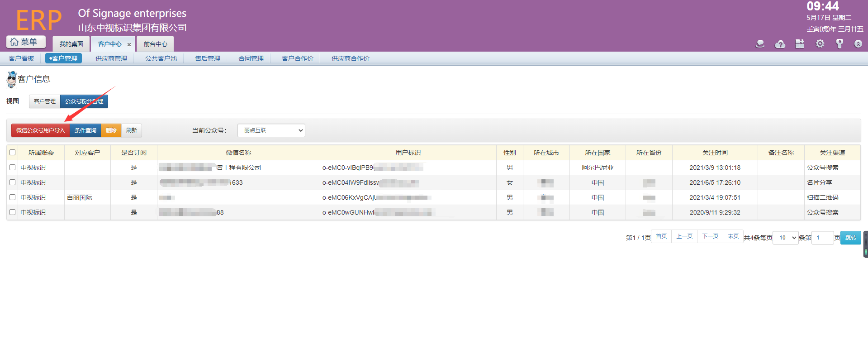868x350 pixels.
Task: Sort by 对应客户 column header
Action: click(x=87, y=153)
